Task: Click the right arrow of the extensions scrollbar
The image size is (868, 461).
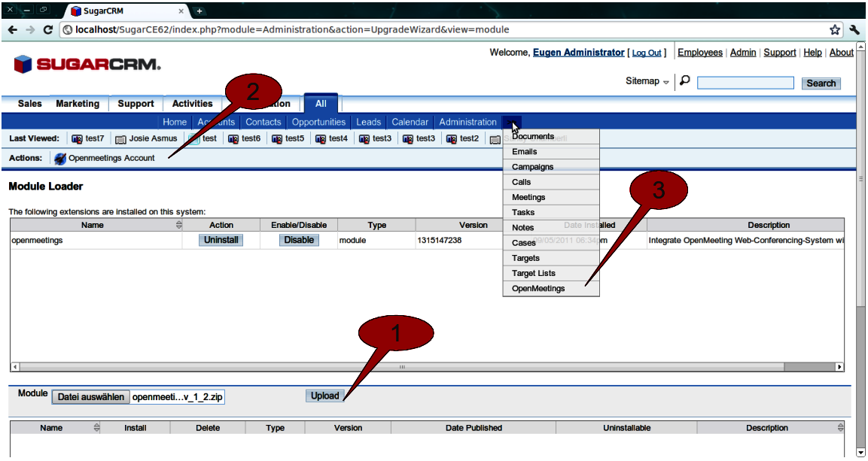Action: point(839,367)
